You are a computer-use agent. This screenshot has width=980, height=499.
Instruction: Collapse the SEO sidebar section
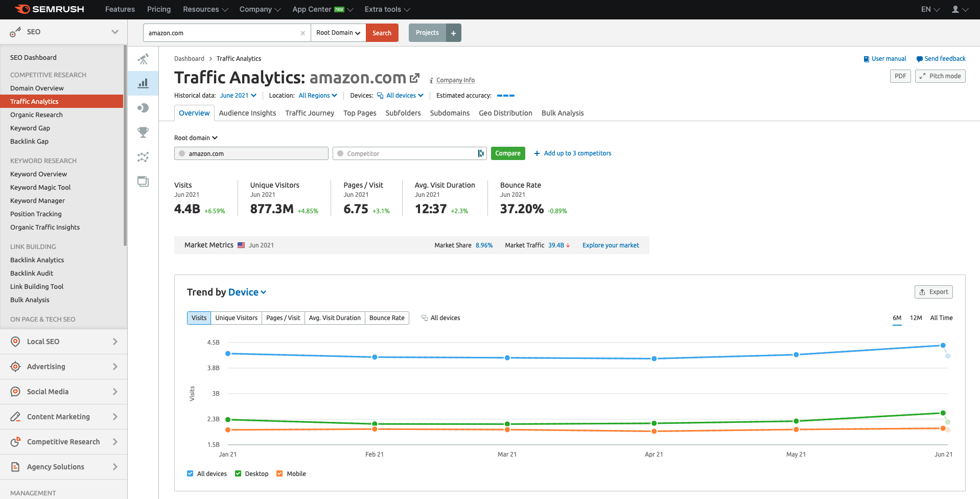115,32
